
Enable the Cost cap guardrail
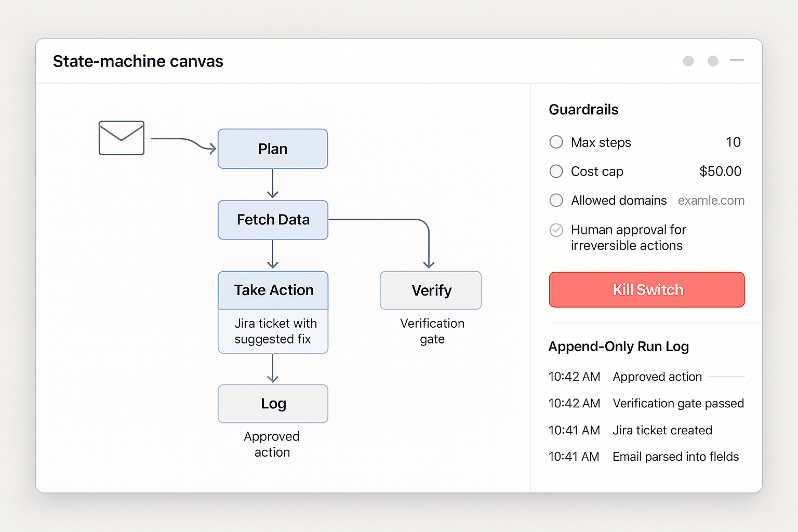coord(556,171)
